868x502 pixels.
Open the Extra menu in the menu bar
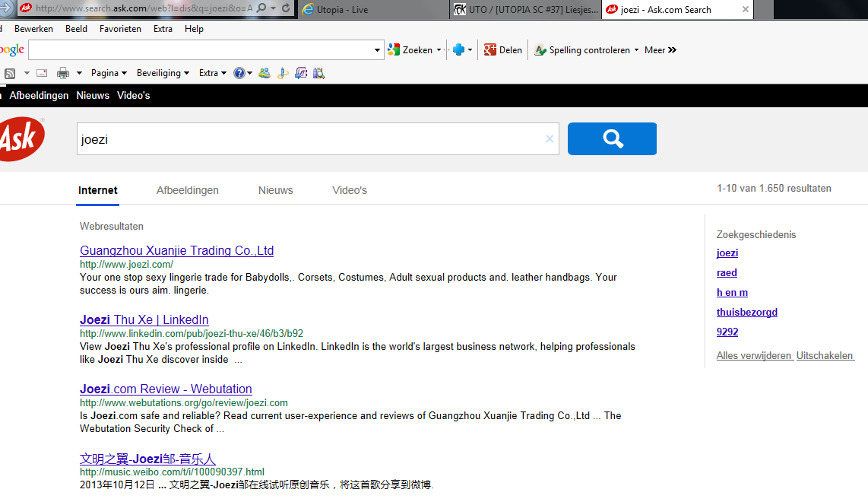click(x=163, y=29)
